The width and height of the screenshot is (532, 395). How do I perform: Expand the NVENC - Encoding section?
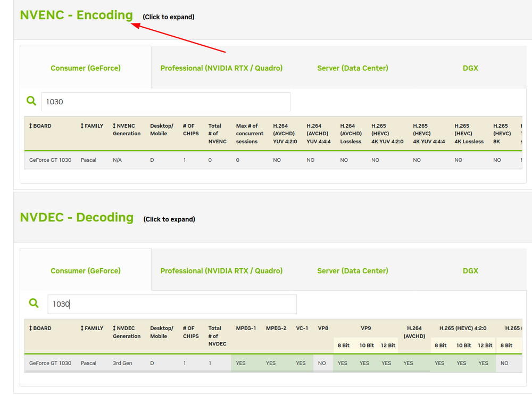pos(76,15)
